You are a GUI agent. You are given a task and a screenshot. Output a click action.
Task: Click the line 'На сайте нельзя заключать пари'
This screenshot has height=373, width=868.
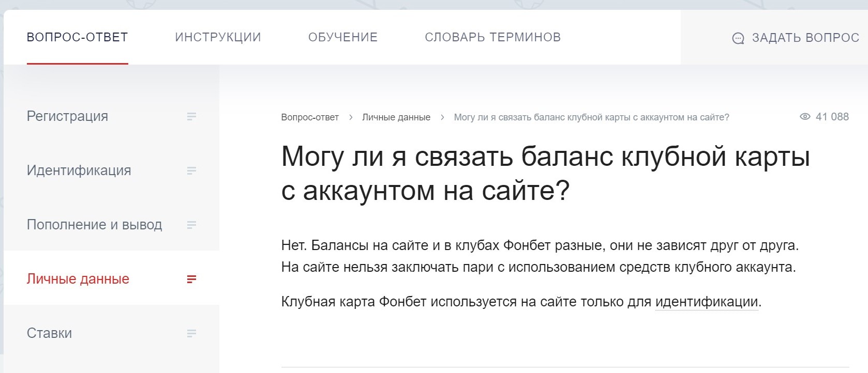click(x=538, y=267)
